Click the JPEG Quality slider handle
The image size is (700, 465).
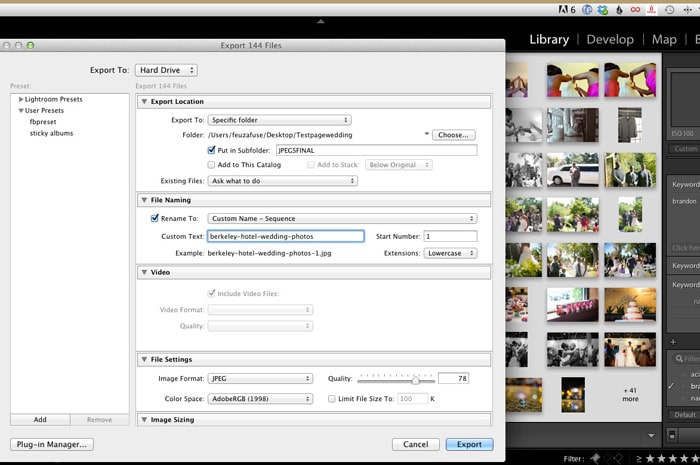coord(416,380)
